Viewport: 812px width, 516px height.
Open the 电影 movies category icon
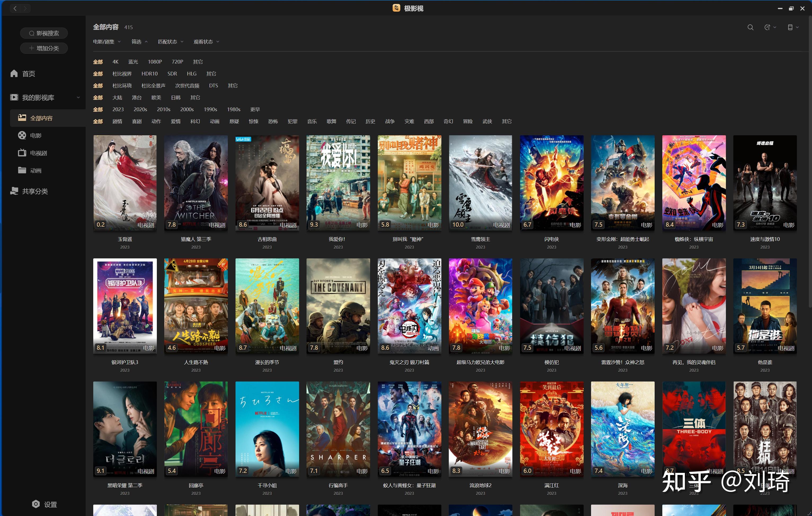pyautogui.click(x=22, y=136)
